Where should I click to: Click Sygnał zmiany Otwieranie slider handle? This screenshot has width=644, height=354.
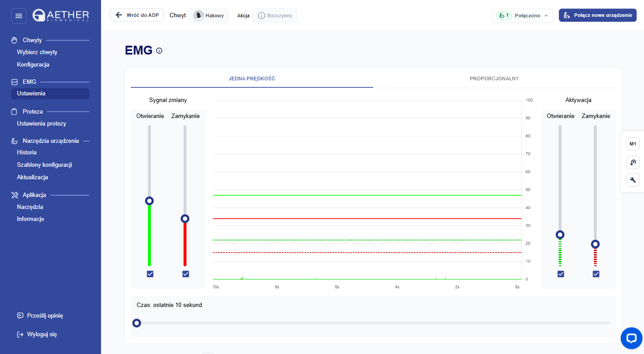pos(149,201)
